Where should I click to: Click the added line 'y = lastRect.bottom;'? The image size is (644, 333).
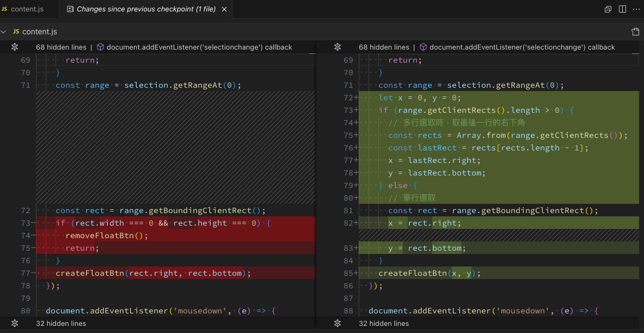pyautogui.click(x=437, y=173)
